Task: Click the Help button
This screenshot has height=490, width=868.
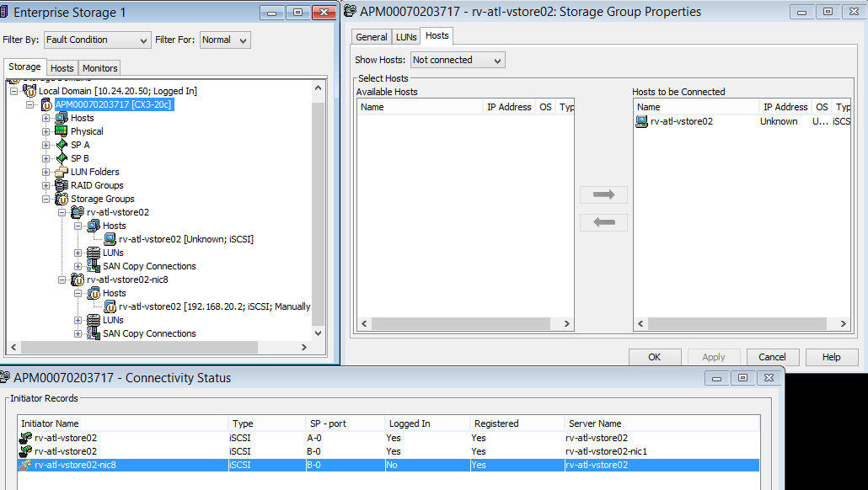Action: click(x=832, y=357)
